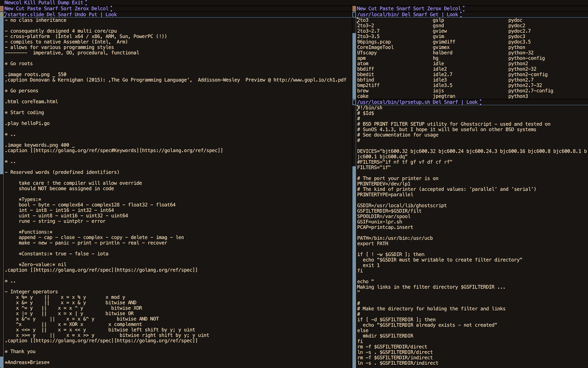The height and width of the screenshot is (368, 588).
Task: Click the gvimdiff entry in the listing
Action: pyautogui.click(x=444, y=42)
